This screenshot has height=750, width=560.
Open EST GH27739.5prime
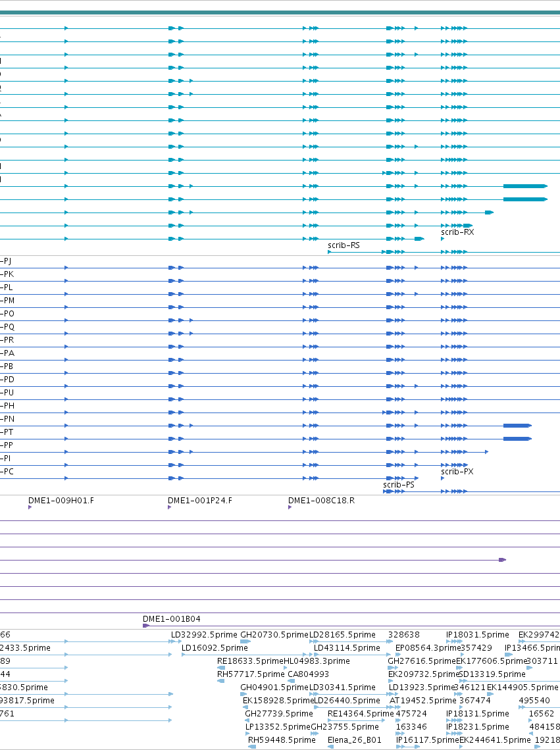pos(279,714)
